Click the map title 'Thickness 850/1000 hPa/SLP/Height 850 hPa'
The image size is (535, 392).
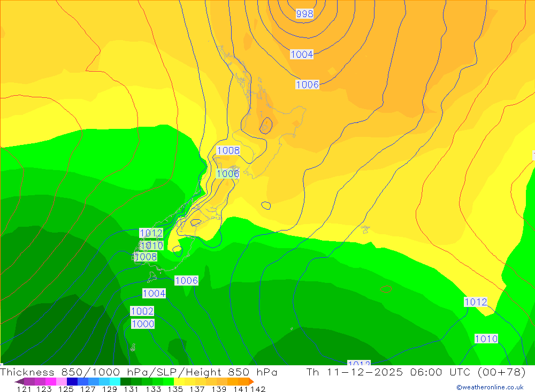pyautogui.click(x=139, y=372)
